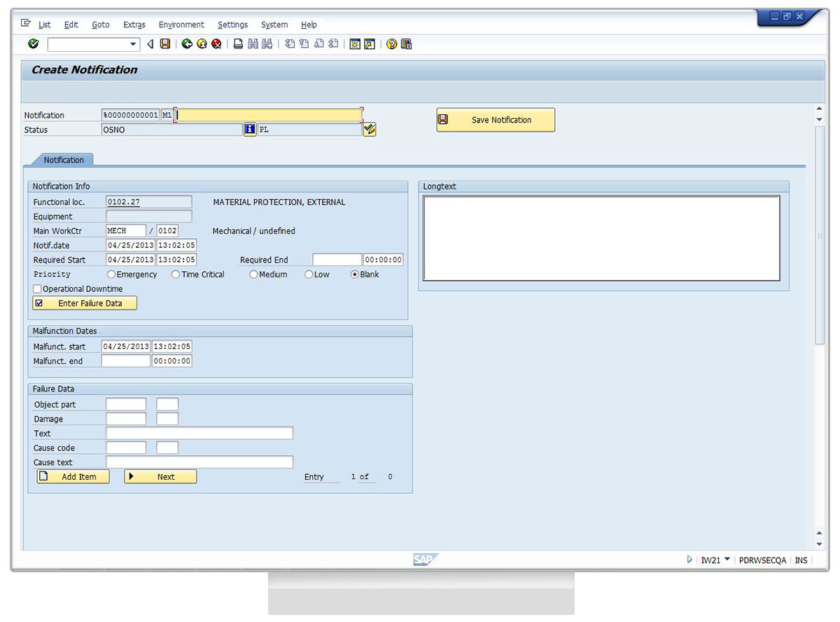Screen dimensions: 840x622
Task: Click the Customize Local Layout icon
Action: point(407,44)
